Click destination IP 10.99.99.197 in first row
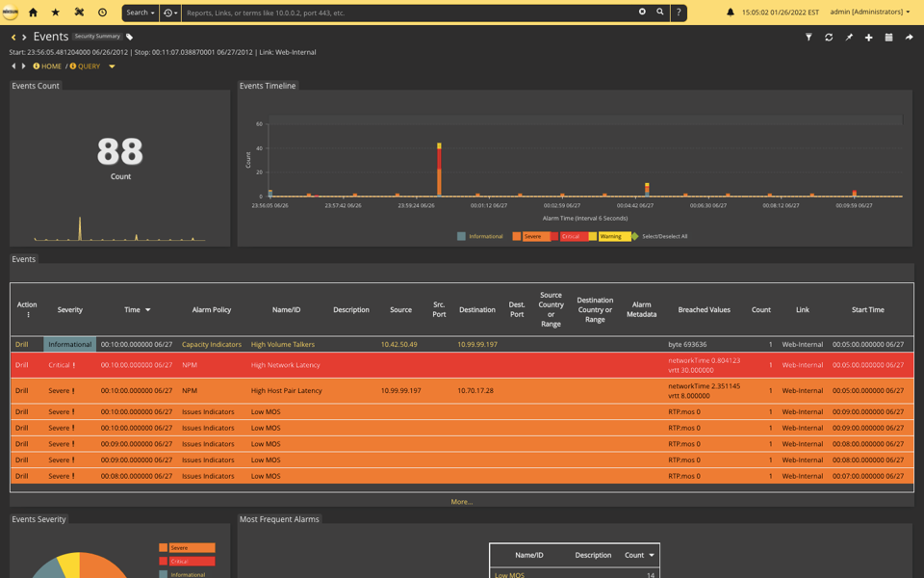924x578 pixels. point(477,345)
